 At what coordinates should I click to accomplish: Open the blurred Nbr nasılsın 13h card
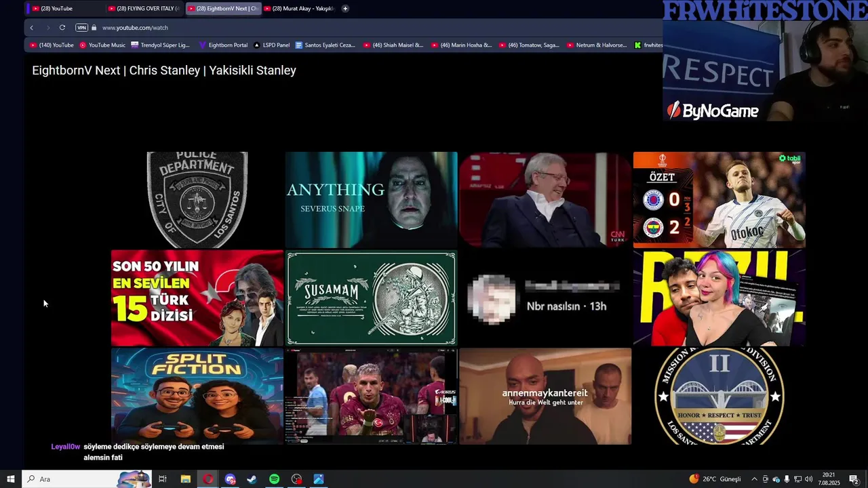545,298
